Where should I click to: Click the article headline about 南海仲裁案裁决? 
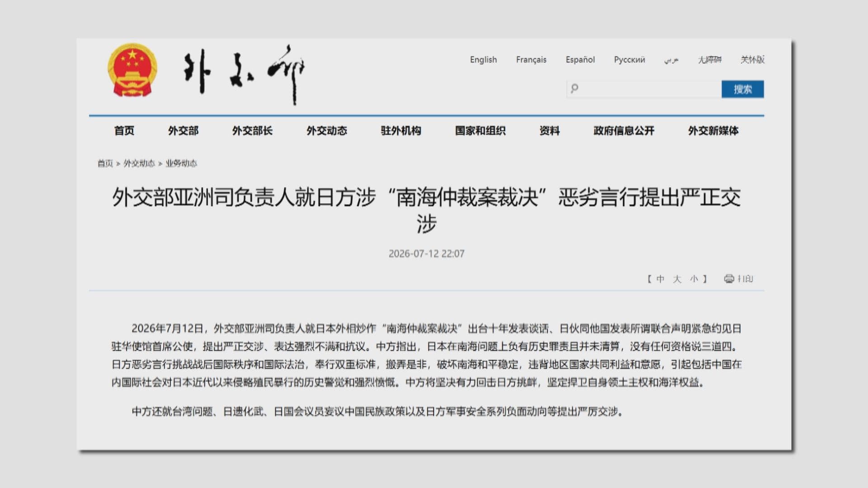pyautogui.click(x=426, y=210)
